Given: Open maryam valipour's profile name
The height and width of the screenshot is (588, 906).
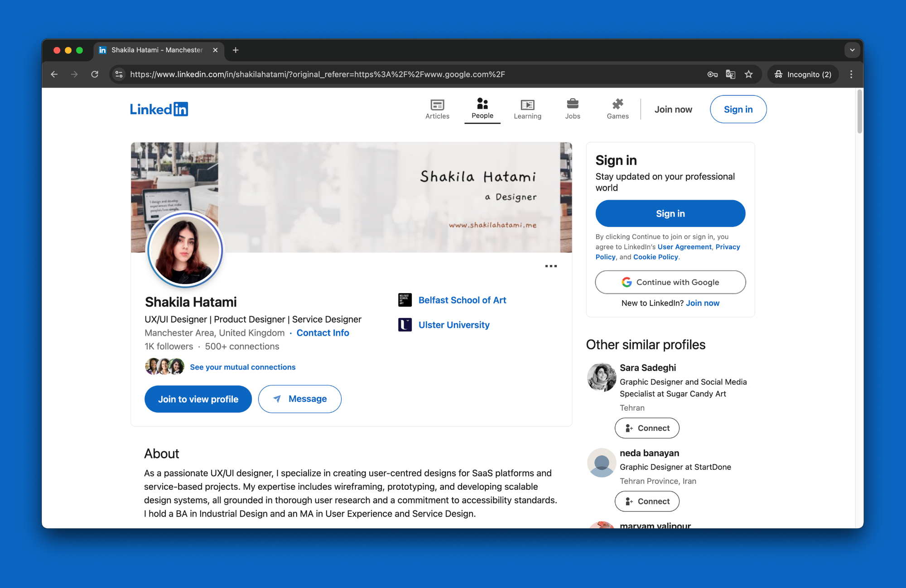Looking at the screenshot, I should click(x=655, y=525).
